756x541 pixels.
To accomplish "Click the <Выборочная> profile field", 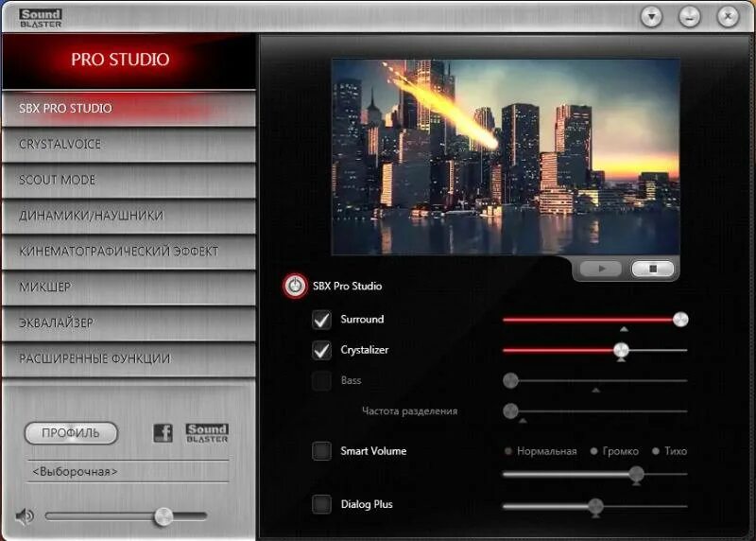I will point(129,472).
